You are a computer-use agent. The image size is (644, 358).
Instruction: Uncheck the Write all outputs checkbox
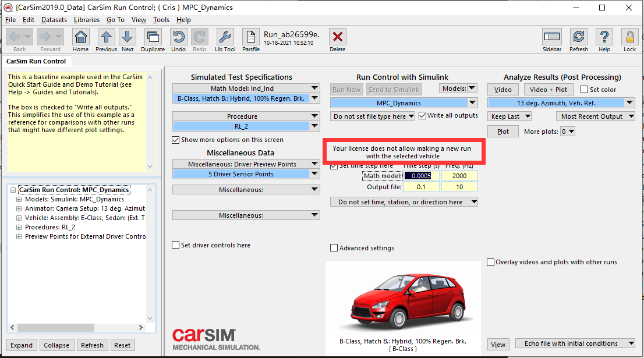pos(423,115)
